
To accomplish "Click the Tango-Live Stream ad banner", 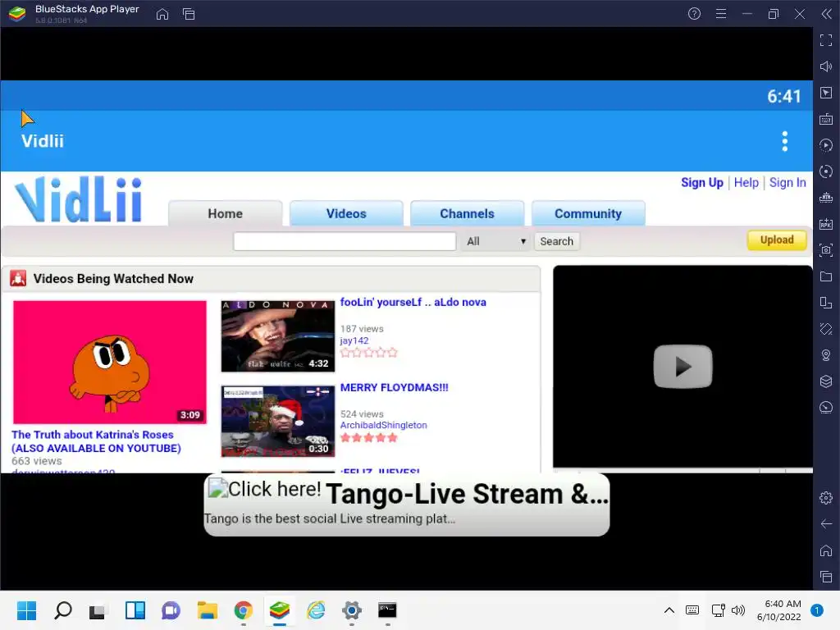I will click(x=407, y=504).
